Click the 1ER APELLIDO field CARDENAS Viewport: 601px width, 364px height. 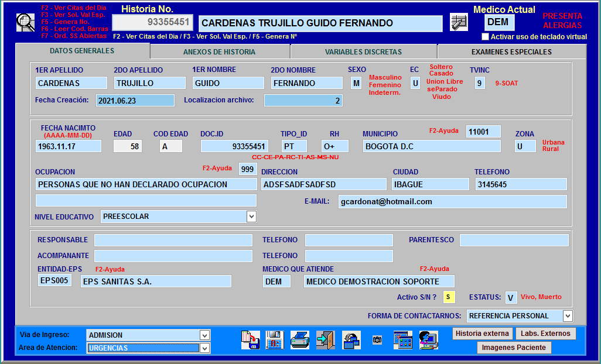(71, 83)
